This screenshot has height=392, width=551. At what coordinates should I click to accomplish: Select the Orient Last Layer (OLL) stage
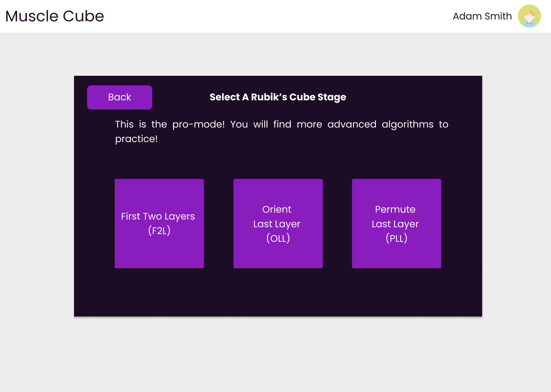[278, 223]
